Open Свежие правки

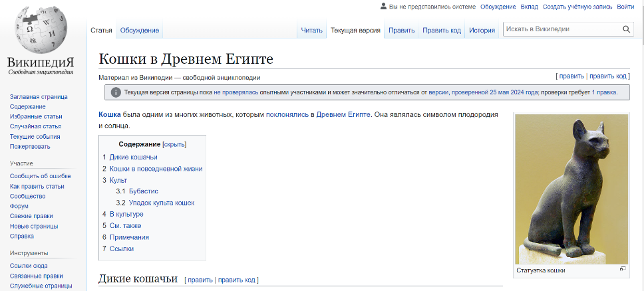click(x=31, y=216)
